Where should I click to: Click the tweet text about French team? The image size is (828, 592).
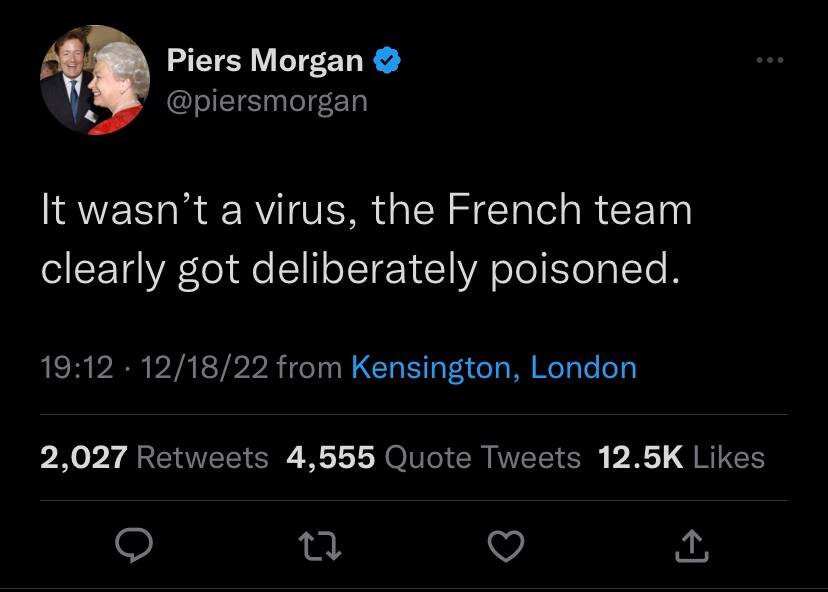(x=366, y=240)
